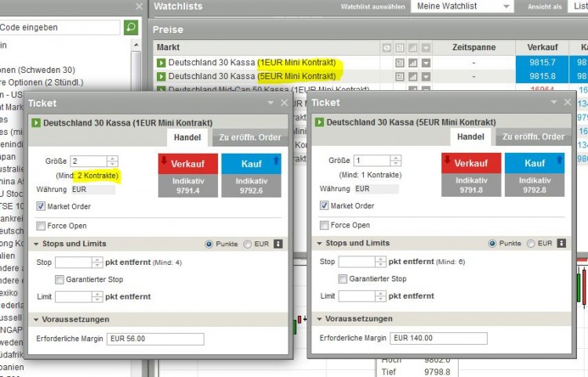Open ticket icon for 5EUR Mini Kontrakt row
Viewport: 588px width, 377px height.
400,77
